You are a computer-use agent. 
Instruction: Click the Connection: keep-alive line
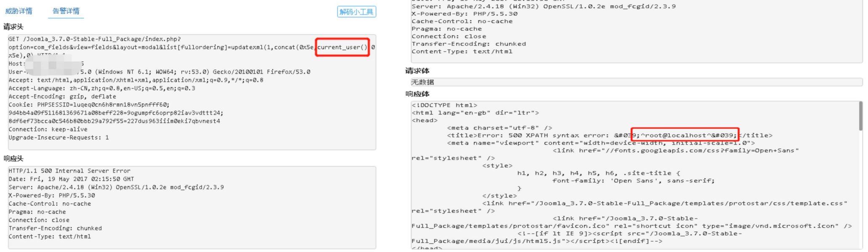(48, 129)
